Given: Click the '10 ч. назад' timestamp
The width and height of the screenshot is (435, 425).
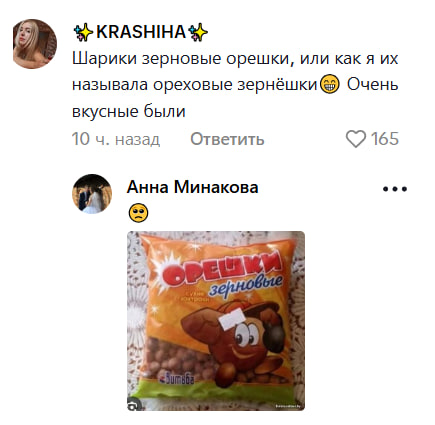Looking at the screenshot, I should (116, 139).
